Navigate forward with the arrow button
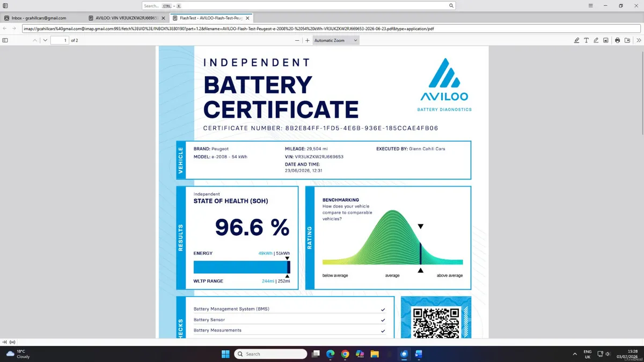The width and height of the screenshot is (644, 362). tap(14, 28)
